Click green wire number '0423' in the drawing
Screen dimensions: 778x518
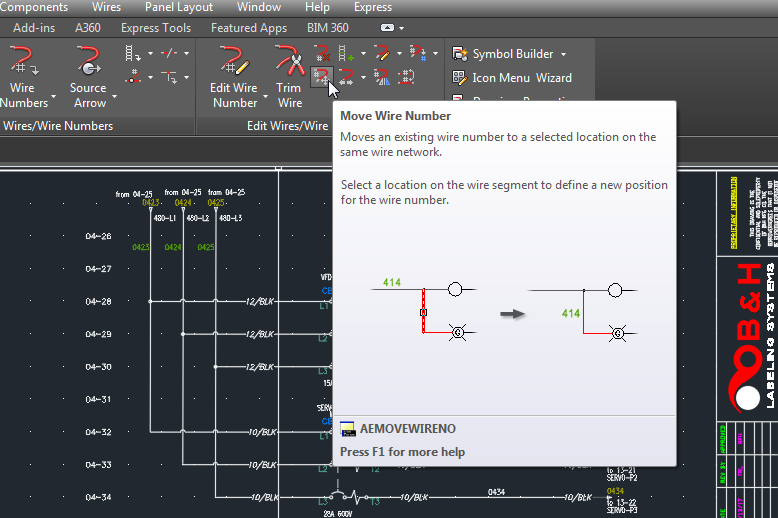tap(141, 247)
